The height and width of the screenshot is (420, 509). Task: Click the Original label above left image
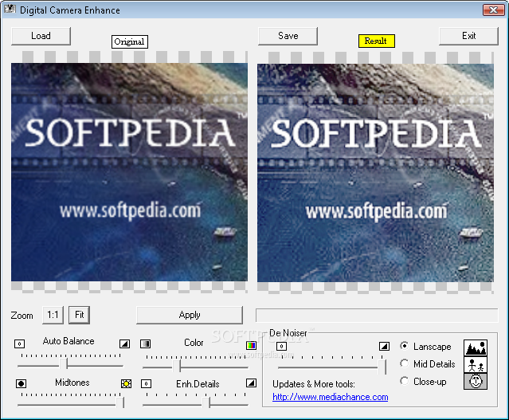130,41
